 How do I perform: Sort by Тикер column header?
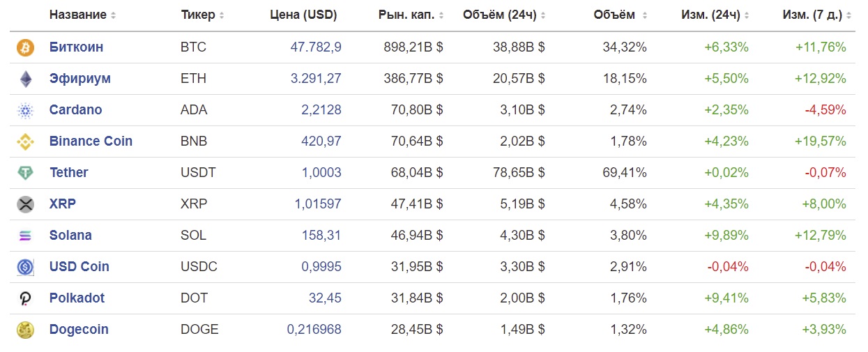(x=202, y=15)
